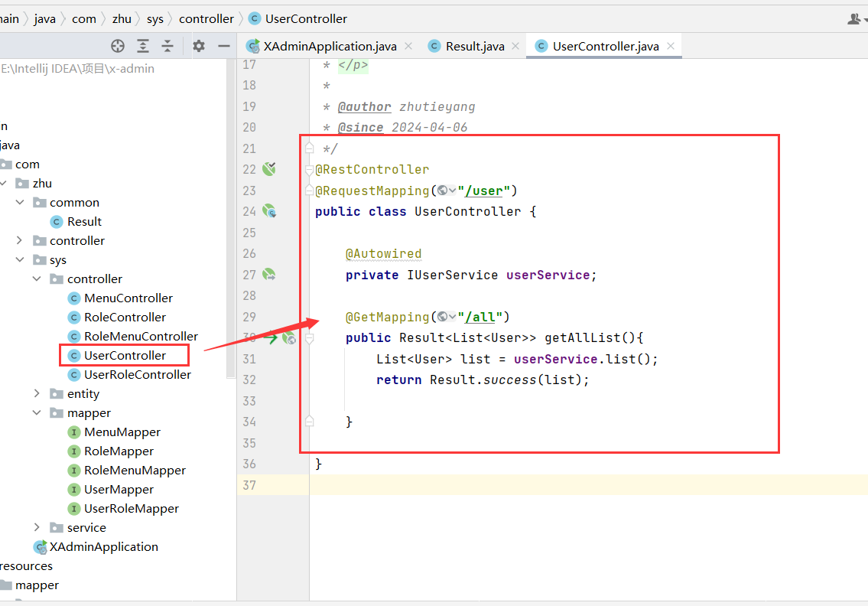Click the globe icon in @RequestMapping annotation
Image resolution: width=868 pixels, height=606 pixels.
tap(442, 191)
